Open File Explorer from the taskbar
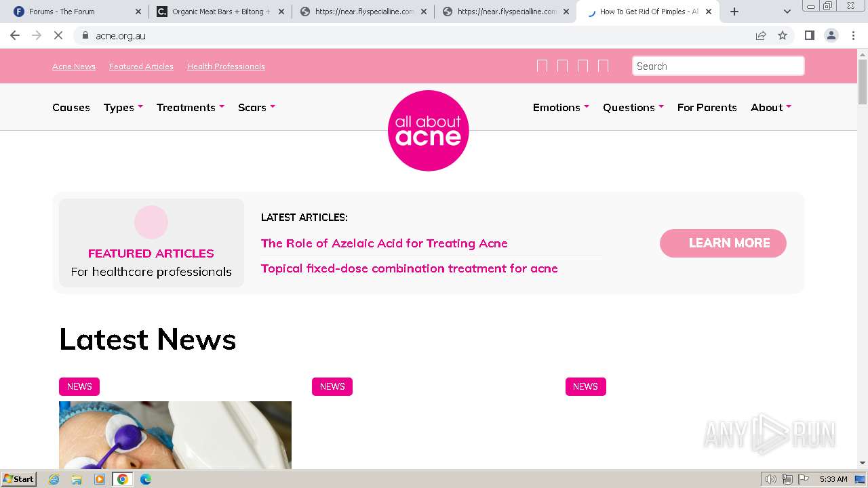Image resolution: width=868 pixels, height=488 pixels. click(77, 479)
